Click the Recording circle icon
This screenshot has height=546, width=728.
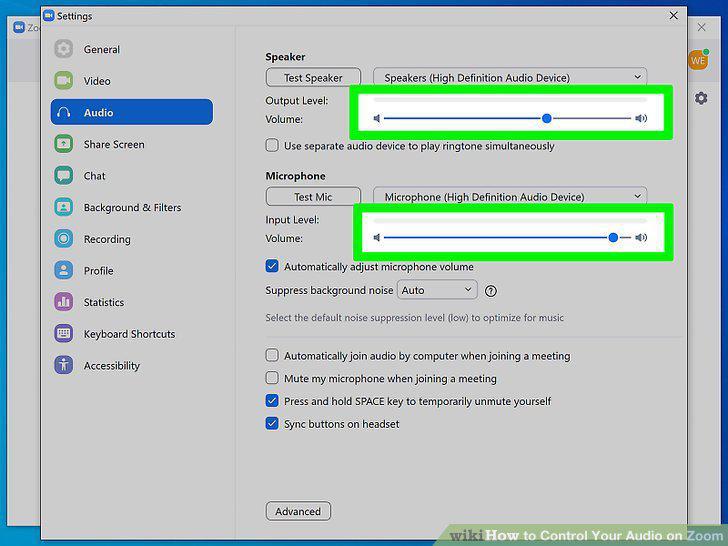64,239
